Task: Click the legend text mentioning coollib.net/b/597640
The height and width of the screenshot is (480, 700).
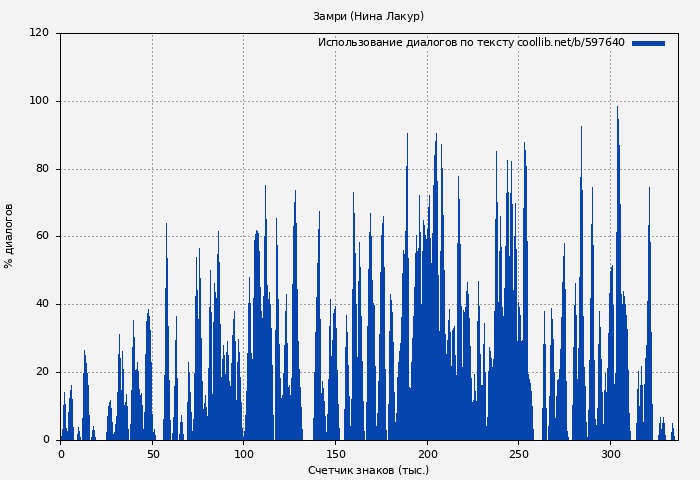Action: pyautogui.click(x=470, y=43)
